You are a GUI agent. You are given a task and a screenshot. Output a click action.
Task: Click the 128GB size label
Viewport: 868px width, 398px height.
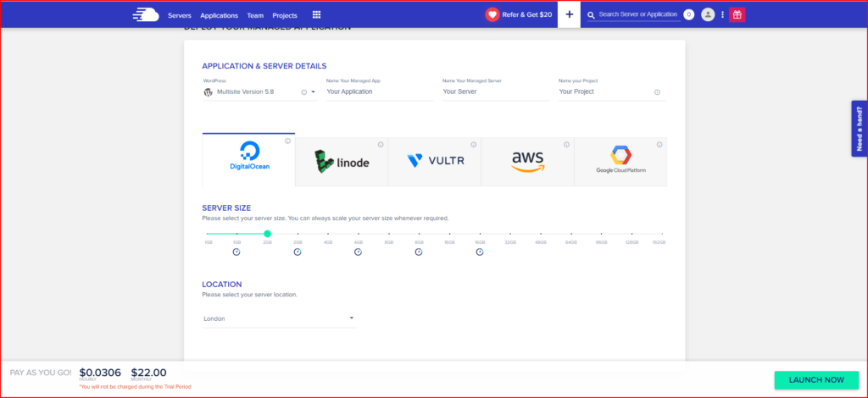point(632,243)
